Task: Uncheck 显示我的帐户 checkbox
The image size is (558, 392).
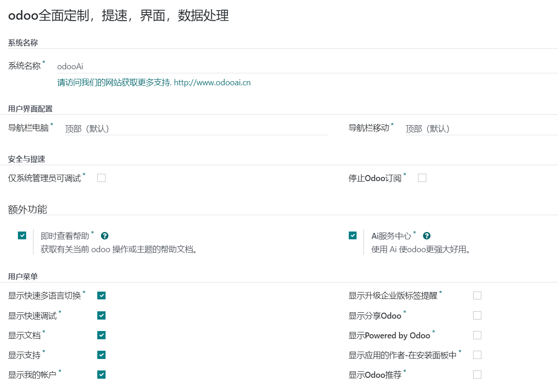Action: coord(101,375)
